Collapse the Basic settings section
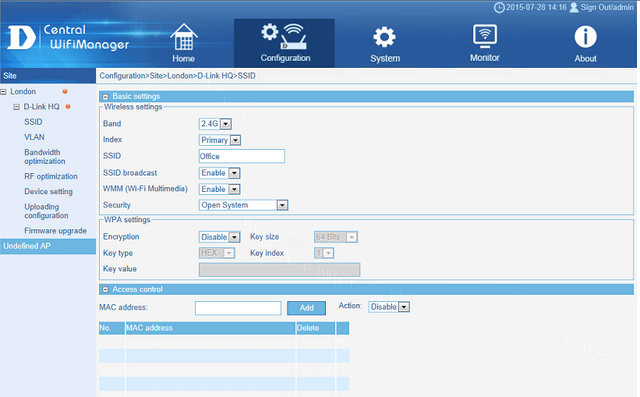 coord(105,97)
